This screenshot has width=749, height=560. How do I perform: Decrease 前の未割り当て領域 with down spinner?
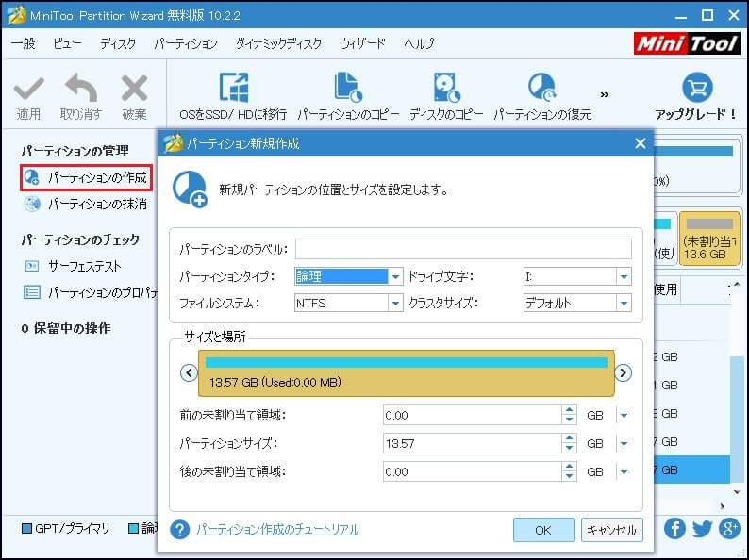coord(569,420)
